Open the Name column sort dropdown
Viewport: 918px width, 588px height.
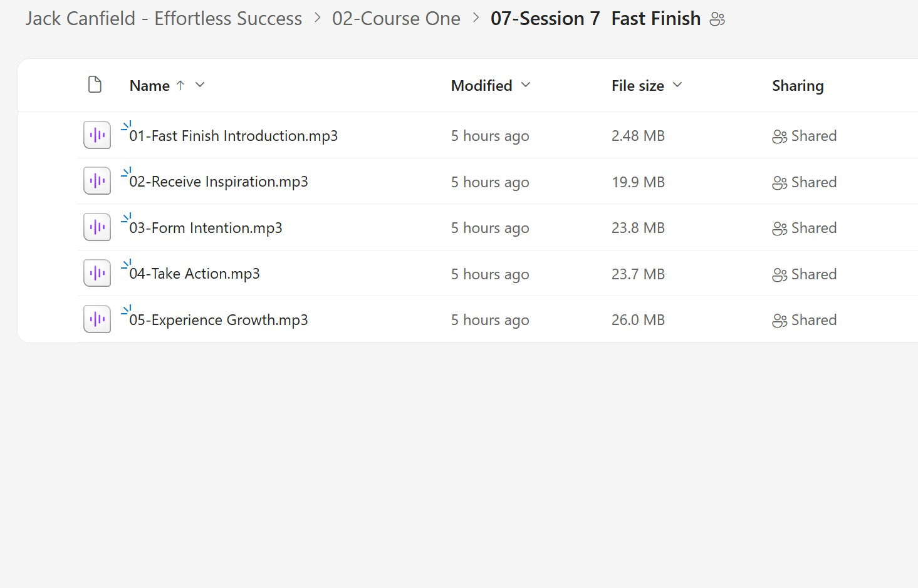199,85
